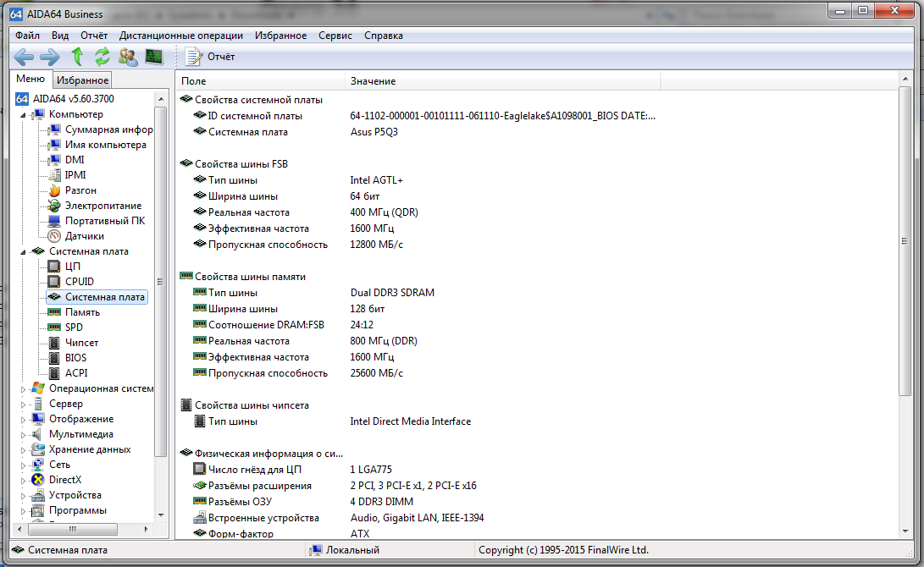Click the ЦП processor icon
This screenshot has width=924, height=567.
[x=54, y=267]
